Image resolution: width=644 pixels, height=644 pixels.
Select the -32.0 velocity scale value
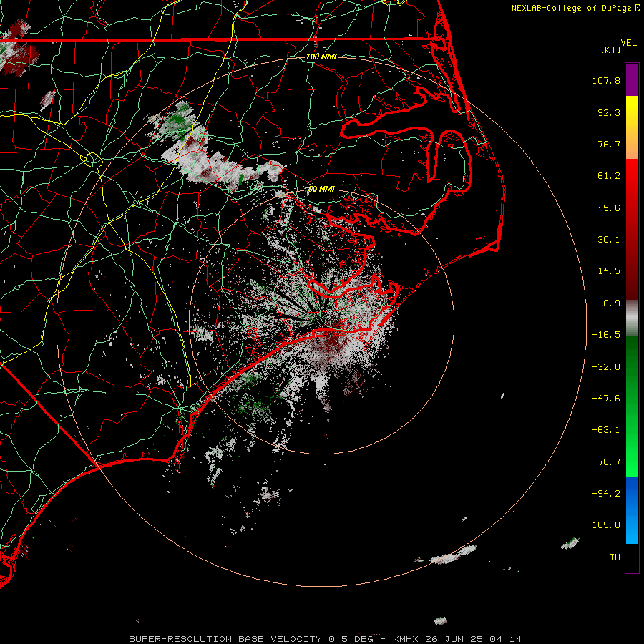coord(606,367)
